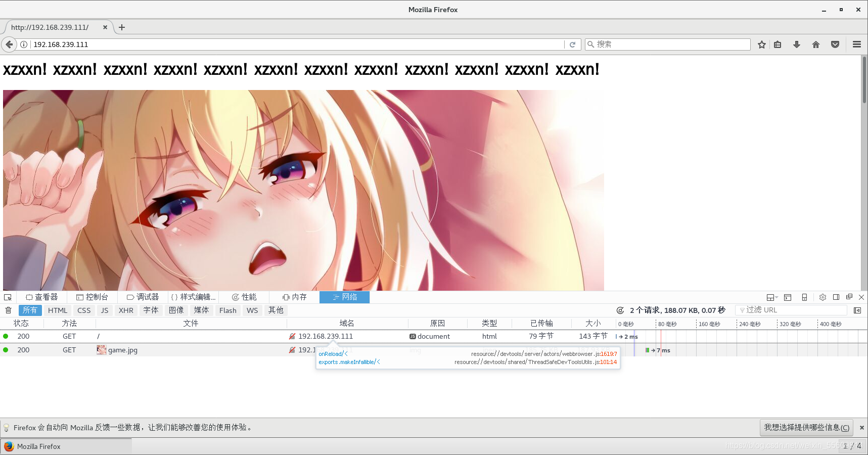Toggle the split console icon

click(x=788, y=297)
